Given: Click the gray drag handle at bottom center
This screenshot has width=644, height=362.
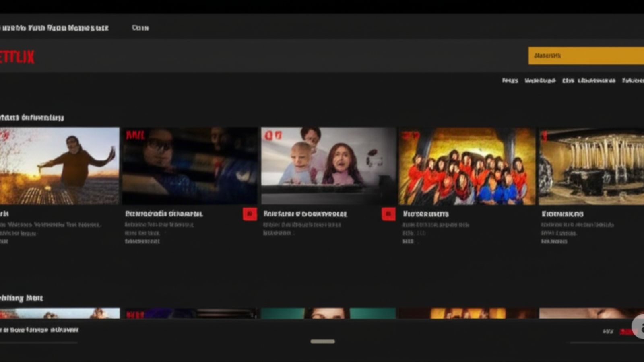Looking at the screenshot, I should coord(322,341).
